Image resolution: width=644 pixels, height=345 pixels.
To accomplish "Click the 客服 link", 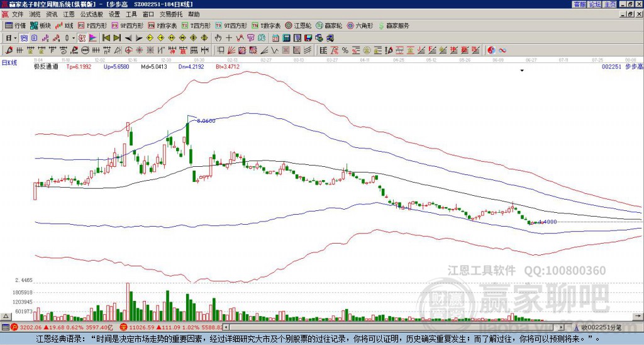I will [x=579, y=4].
